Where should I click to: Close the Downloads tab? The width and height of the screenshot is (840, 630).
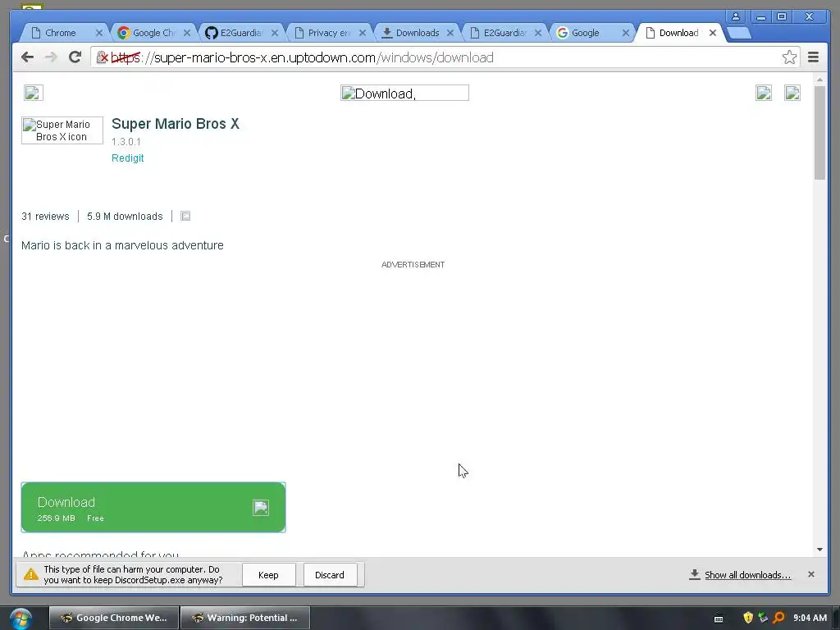tap(450, 33)
